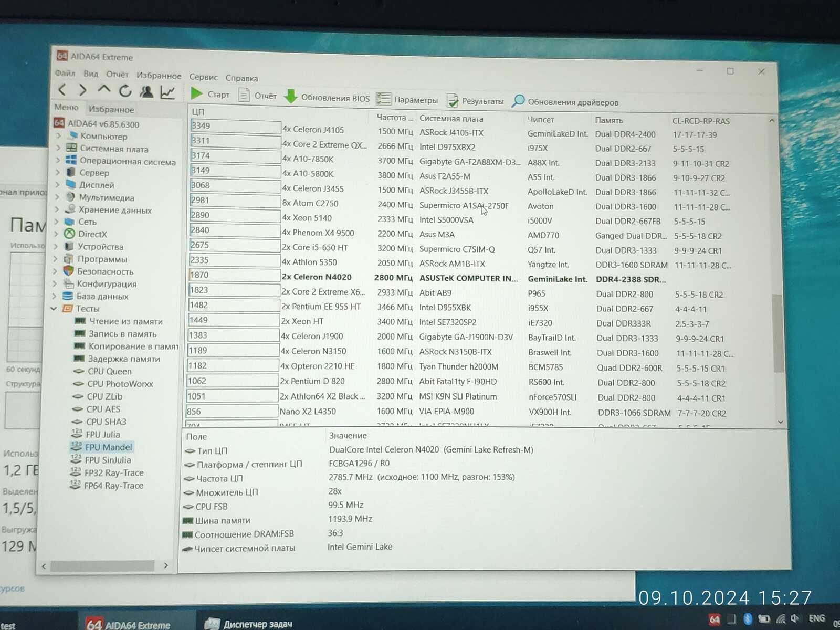Click the sidebar horizontal scrollbar thumb
This screenshot has height=630, width=840.
click(x=102, y=565)
